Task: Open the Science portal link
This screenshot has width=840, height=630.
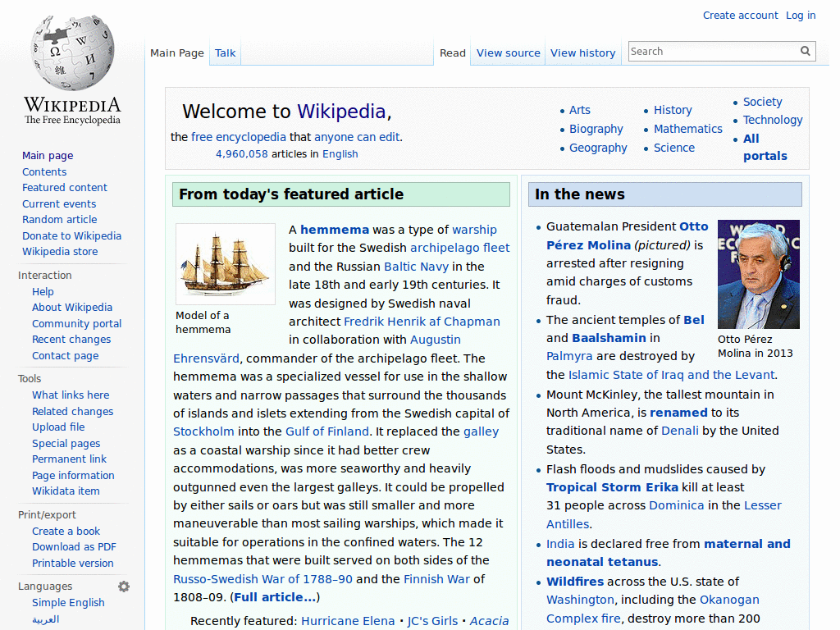Action: [674, 148]
